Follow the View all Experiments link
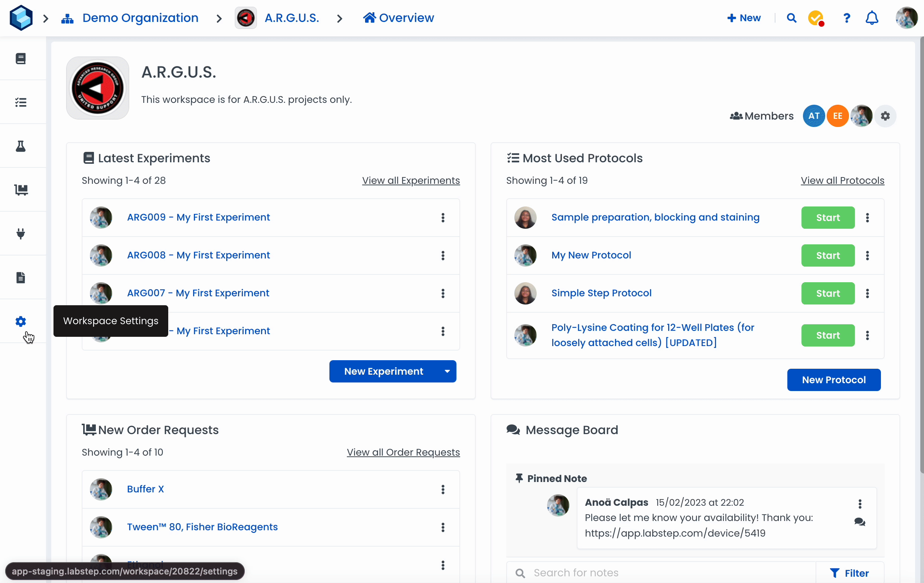The height and width of the screenshot is (583, 924). (411, 180)
